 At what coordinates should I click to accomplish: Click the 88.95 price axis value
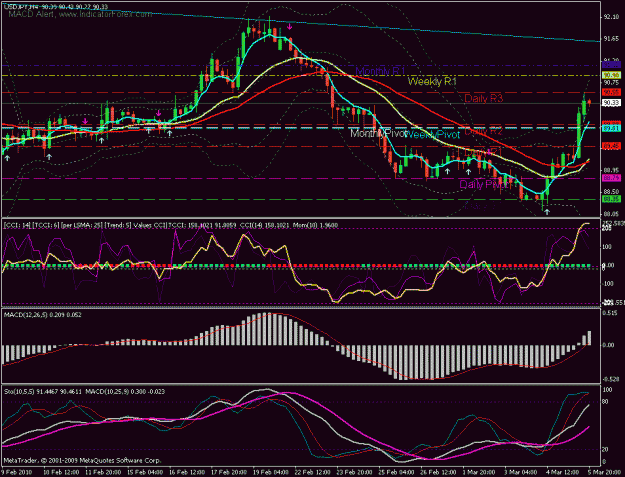coord(611,170)
